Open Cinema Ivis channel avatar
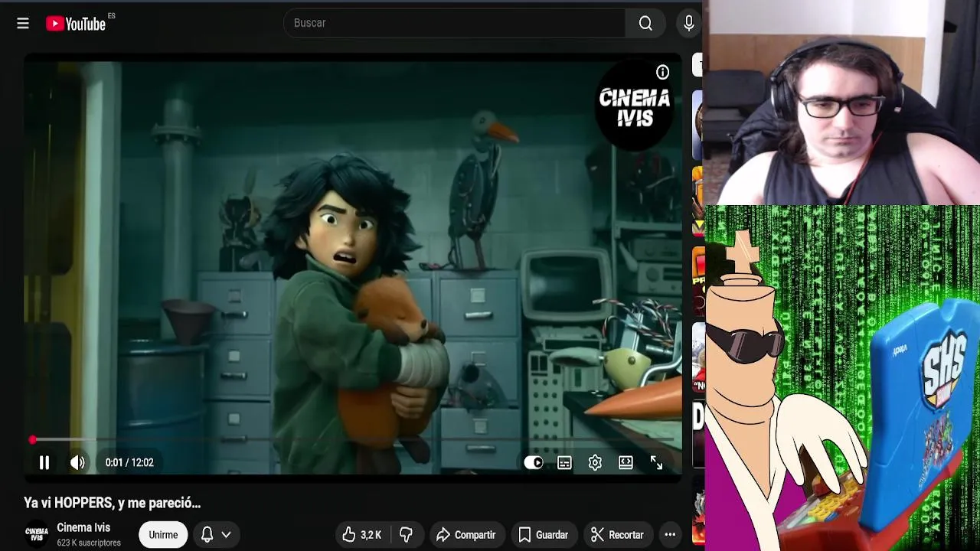 tap(37, 534)
